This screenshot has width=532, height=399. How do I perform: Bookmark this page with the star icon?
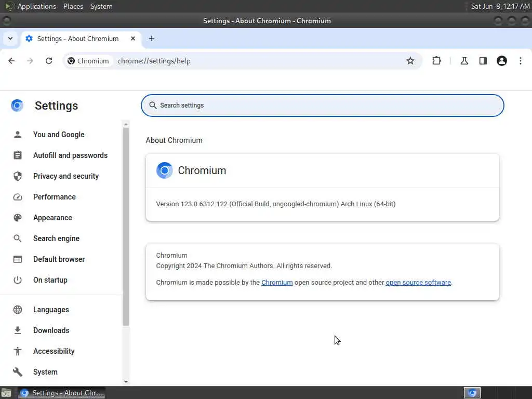pos(410,61)
